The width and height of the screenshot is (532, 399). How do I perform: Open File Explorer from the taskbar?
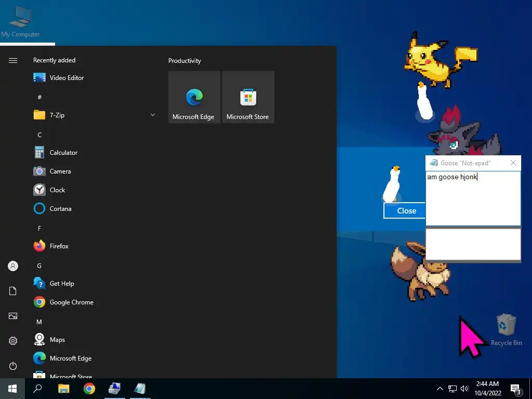pos(63,389)
